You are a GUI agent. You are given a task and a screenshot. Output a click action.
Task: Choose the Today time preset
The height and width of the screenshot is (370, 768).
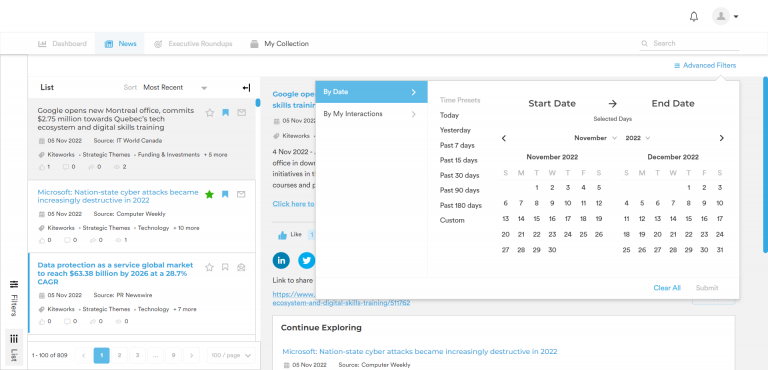[449, 116]
